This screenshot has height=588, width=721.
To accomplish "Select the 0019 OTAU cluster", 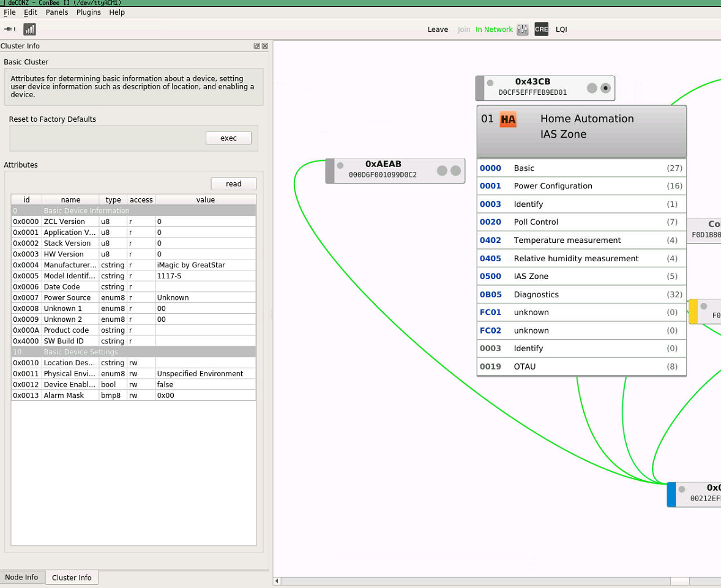I will tap(581, 367).
